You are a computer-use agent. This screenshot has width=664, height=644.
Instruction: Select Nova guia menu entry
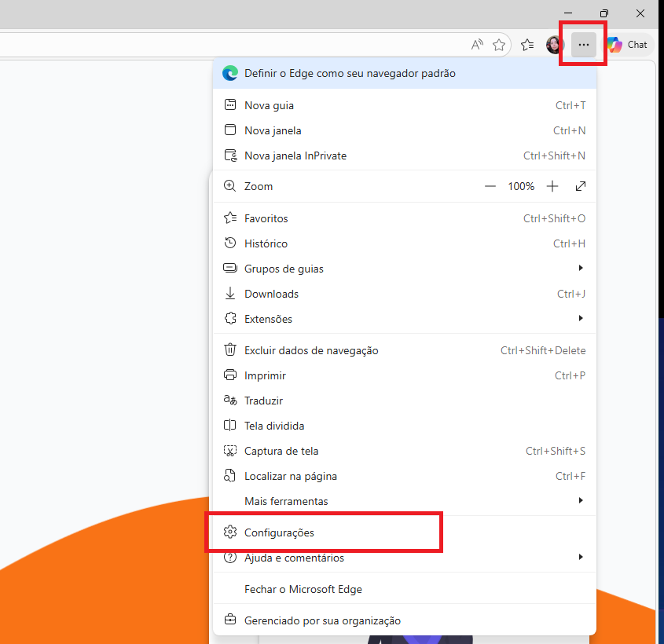pos(405,105)
